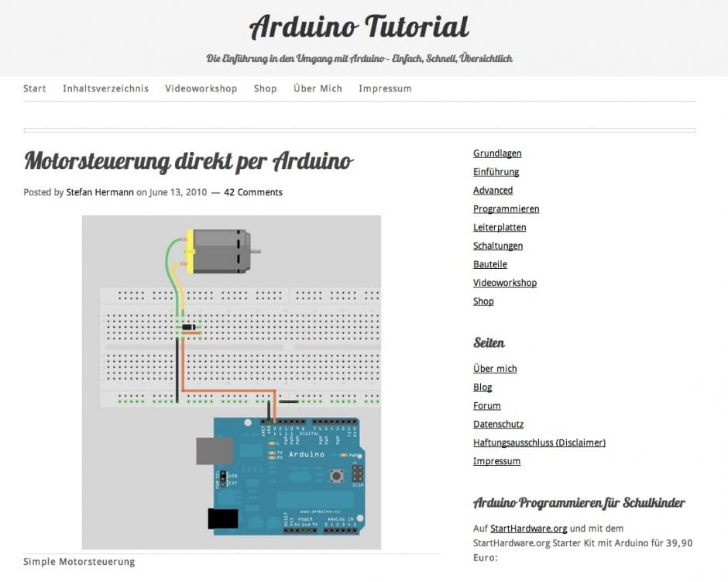The image size is (728, 582).
Task: Open Impressum under Seiten
Action: click(496, 461)
